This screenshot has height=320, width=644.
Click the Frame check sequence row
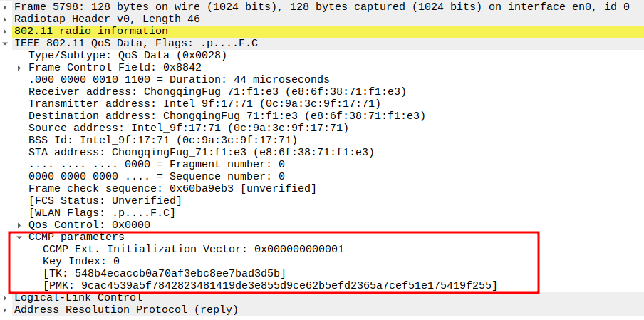coord(172,189)
